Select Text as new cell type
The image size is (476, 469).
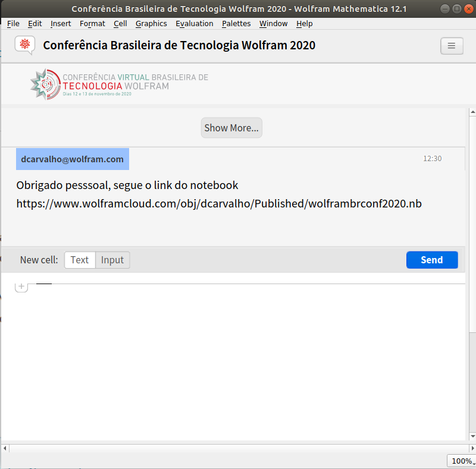(x=80, y=260)
